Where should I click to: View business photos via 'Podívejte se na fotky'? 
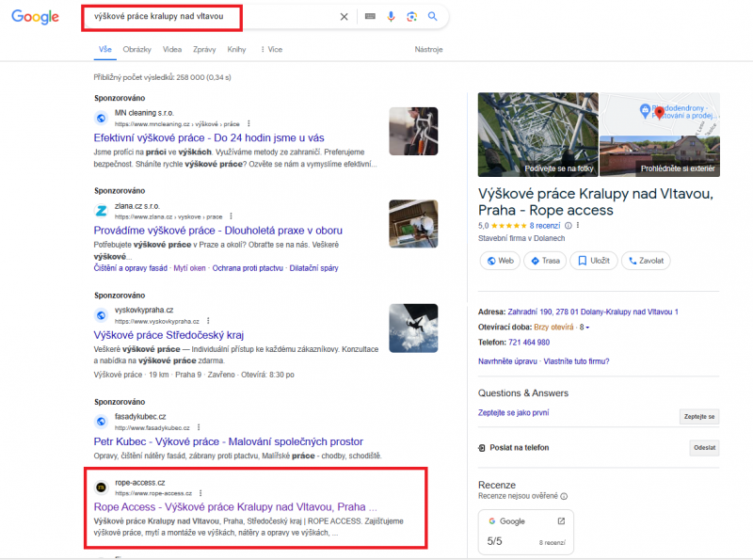point(537,135)
